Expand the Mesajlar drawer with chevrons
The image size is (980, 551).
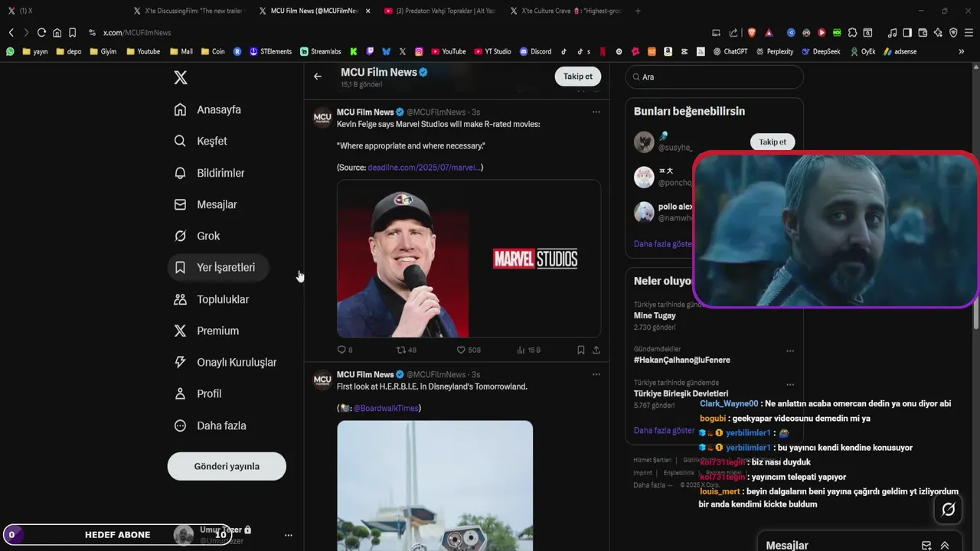tap(945, 546)
